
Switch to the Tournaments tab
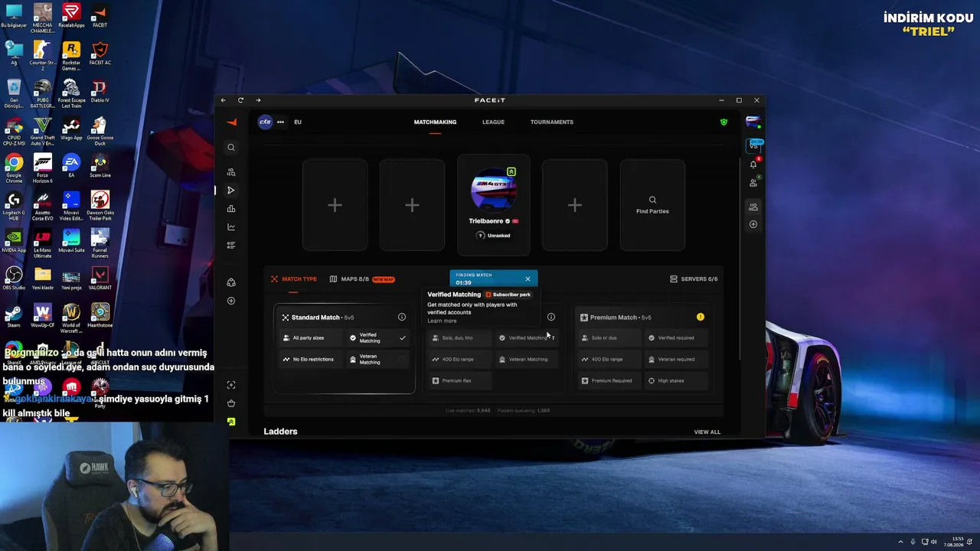pos(552,122)
